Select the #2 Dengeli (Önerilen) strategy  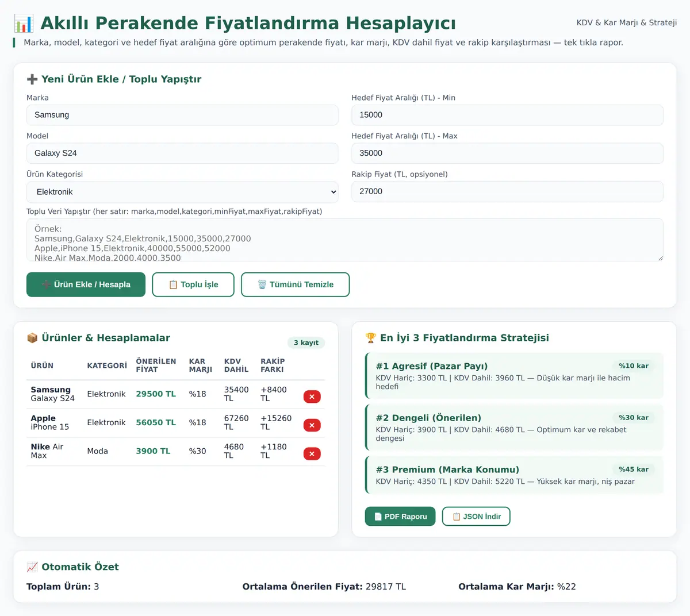[x=515, y=428]
